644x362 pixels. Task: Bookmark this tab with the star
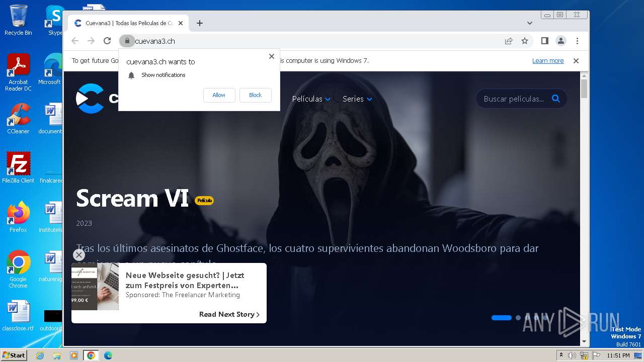[x=525, y=41]
